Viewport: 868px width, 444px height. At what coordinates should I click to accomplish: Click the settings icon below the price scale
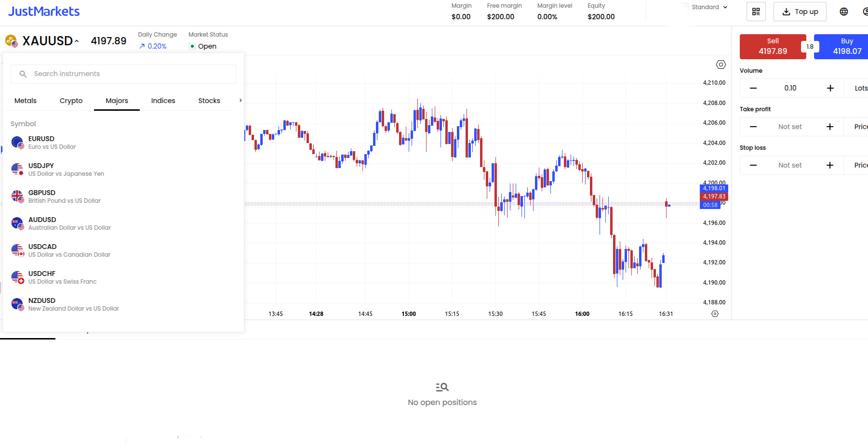tap(715, 313)
